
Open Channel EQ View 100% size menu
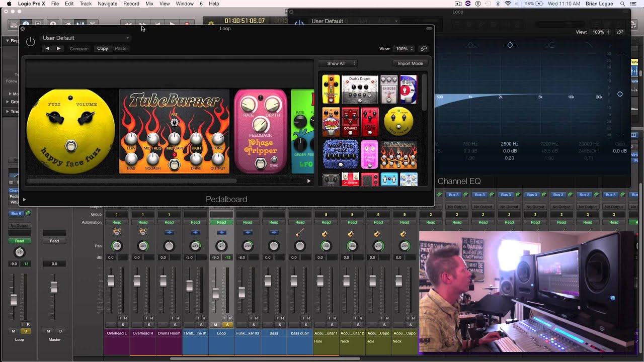pyautogui.click(x=601, y=32)
